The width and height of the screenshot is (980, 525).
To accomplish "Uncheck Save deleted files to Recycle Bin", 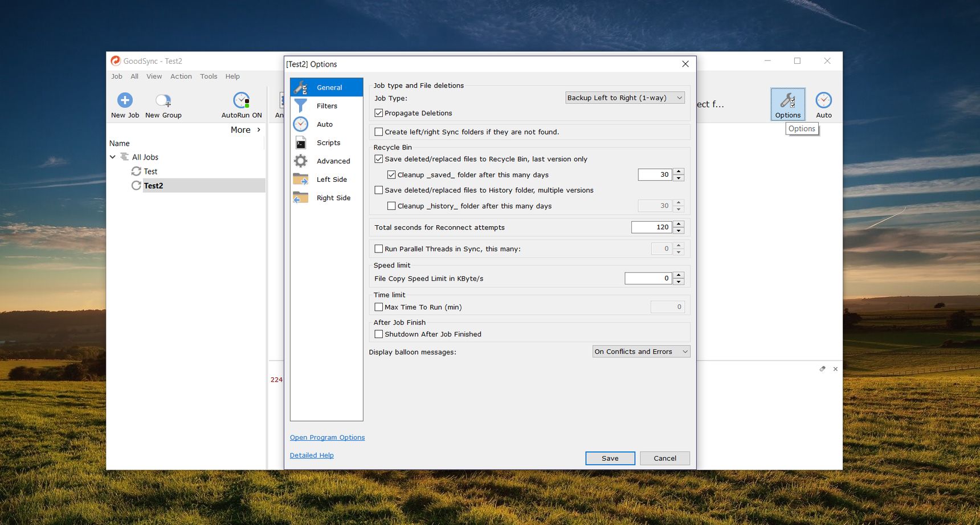I will click(x=378, y=159).
